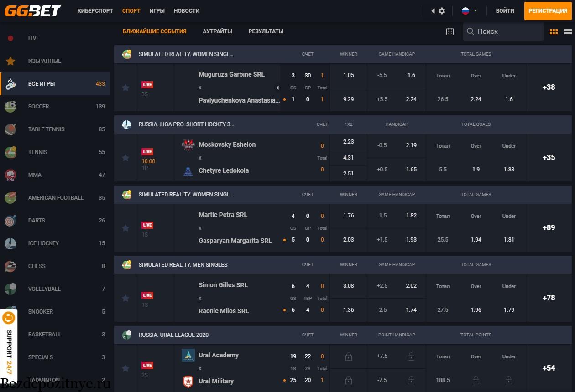Select the Ice Hockey icon
This screenshot has height=392, width=575.
(x=10, y=243)
